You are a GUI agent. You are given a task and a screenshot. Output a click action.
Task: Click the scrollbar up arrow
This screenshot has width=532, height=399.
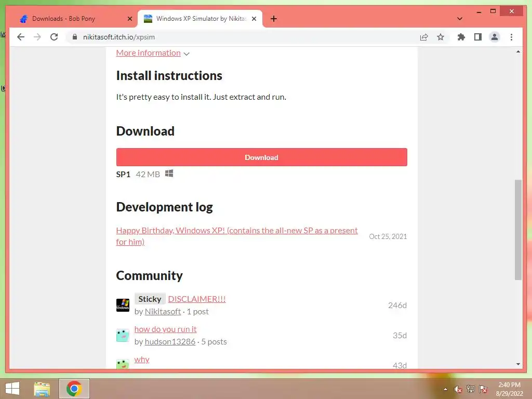(518, 52)
